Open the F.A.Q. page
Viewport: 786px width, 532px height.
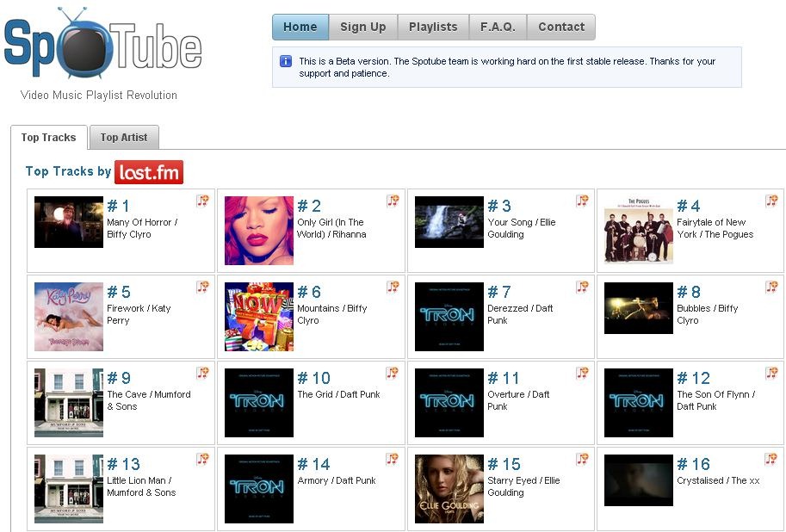pyautogui.click(x=498, y=27)
